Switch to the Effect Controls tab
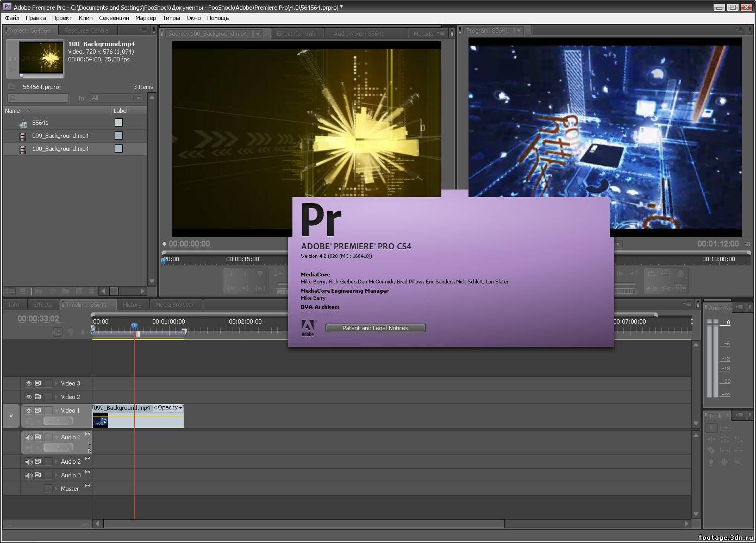The width and height of the screenshot is (756, 543). click(296, 34)
